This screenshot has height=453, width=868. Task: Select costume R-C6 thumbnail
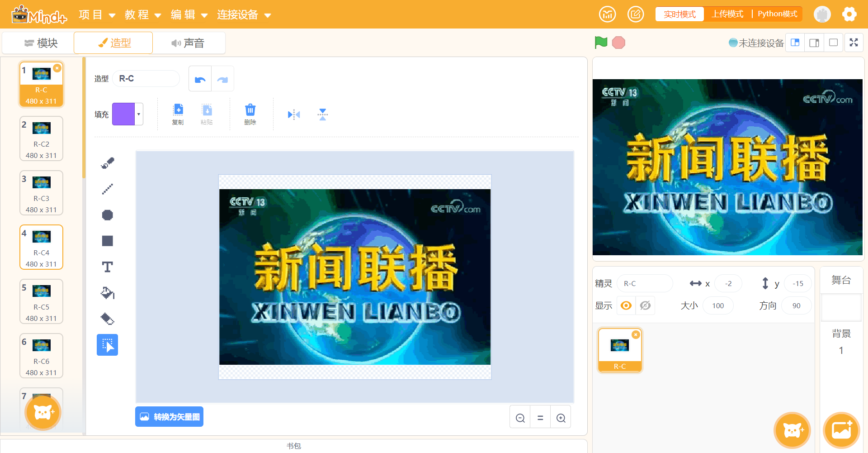(41, 356)
